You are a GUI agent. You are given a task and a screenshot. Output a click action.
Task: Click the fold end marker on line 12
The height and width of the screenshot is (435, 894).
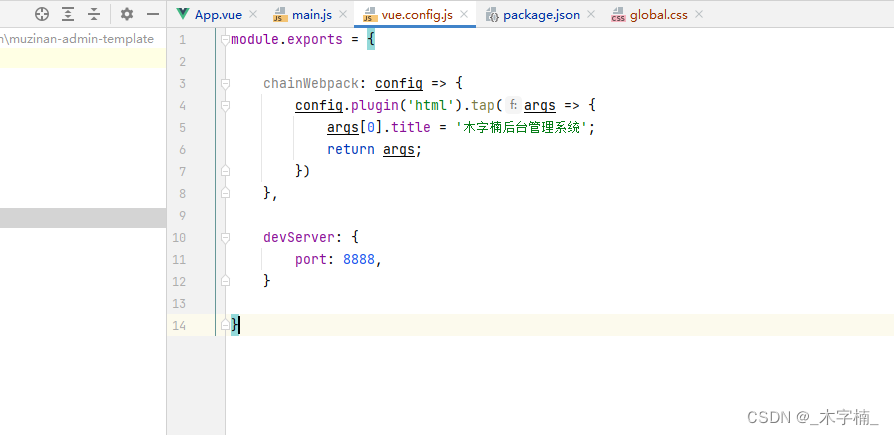click(225, 281)
